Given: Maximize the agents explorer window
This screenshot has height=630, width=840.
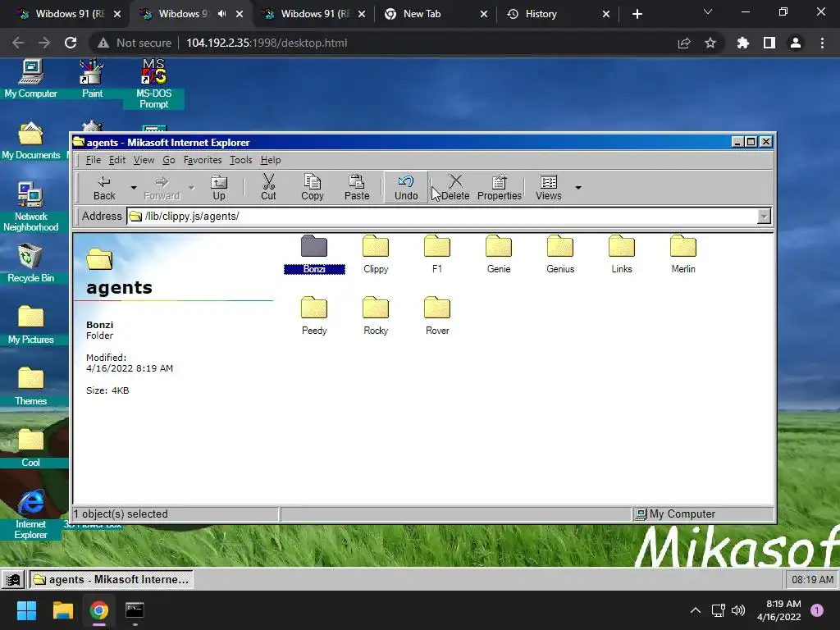Looking at the screenshot, I should pyautogui.click(x=751, y=142).
